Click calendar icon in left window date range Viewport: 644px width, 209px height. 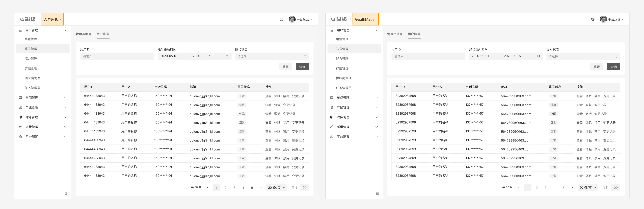pos(227,56)
